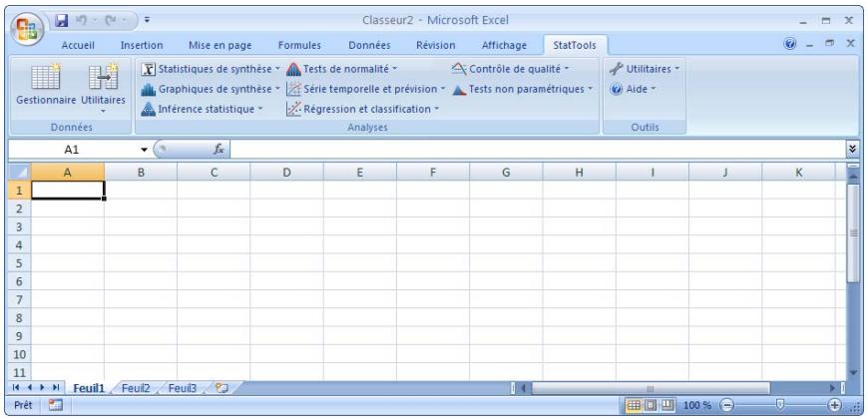Switch to the Révision tab
This screenshot has width=868, height=419.
pos(436,45)
